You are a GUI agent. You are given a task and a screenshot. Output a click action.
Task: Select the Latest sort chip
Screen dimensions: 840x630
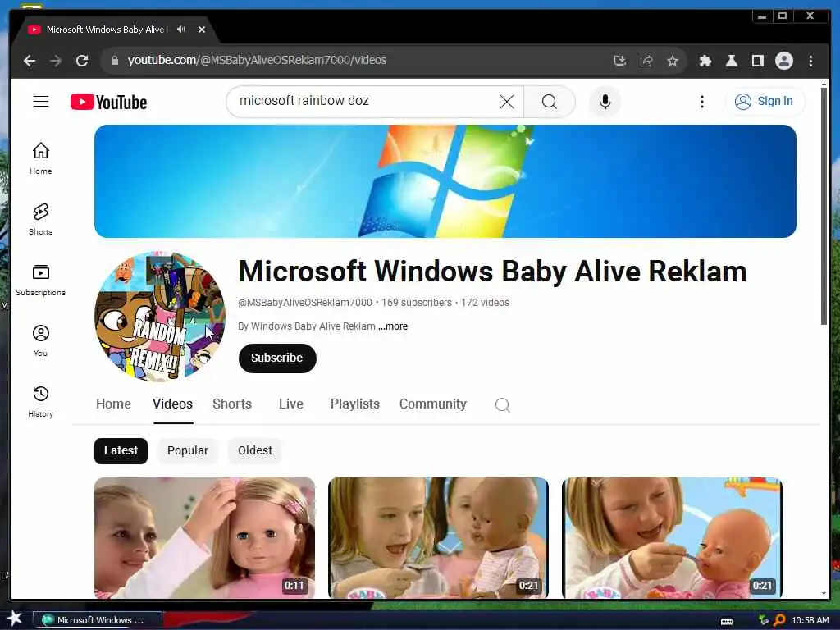121,450
